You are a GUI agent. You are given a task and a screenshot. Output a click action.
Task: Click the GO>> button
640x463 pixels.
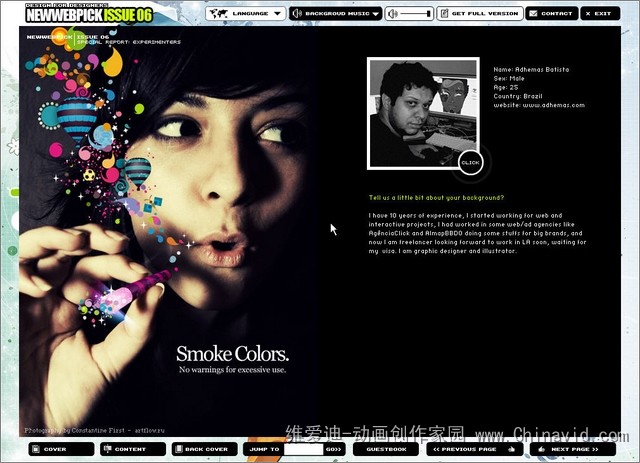point(333,449)
